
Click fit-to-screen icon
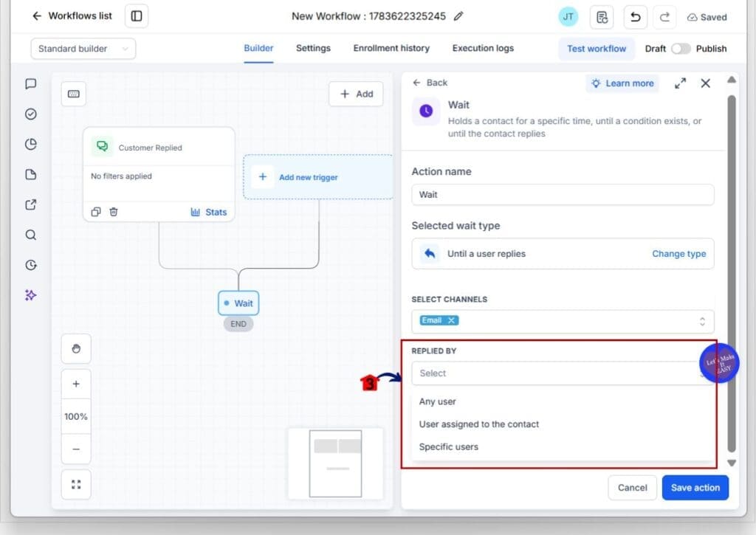(x=76, y=484)
